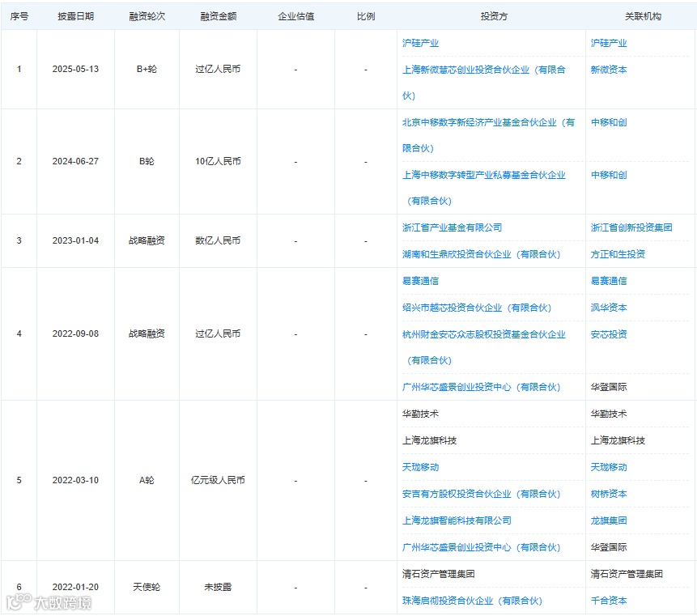
Task: Click the 序号 column header
Action: [x=19, y=16]
